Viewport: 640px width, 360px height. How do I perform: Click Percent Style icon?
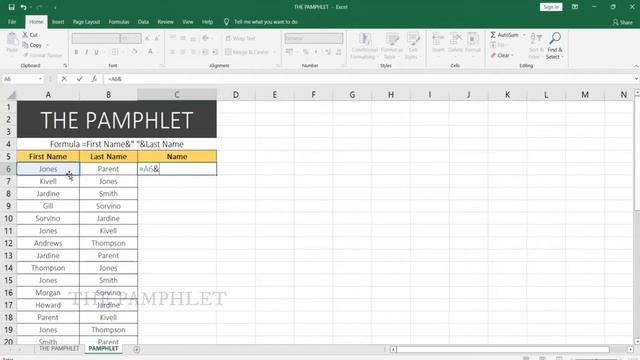coord(305,52)
